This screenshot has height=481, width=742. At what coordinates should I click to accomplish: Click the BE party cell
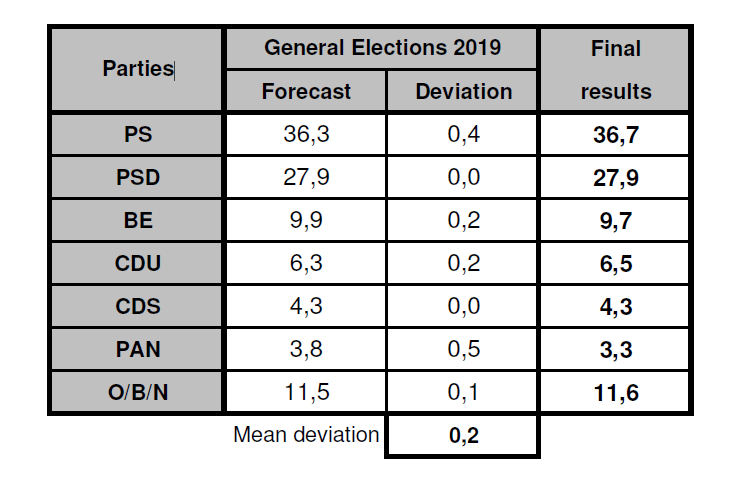point(137,220)
